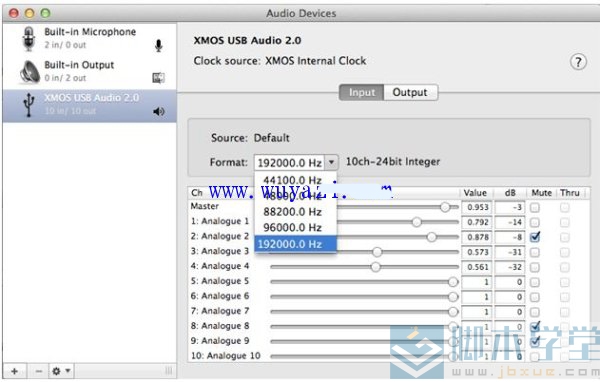The height and width of the screenshot is (382, 600).
Task: Click the Analogue 2 Value field 0.878
Action: pos(476,237)
